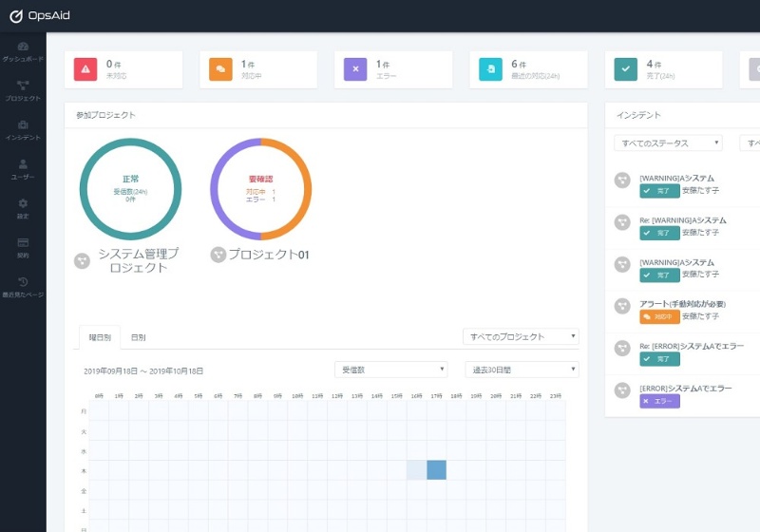760x532 pixels.
Task: Select the 曜日別 tab
Action: tap(100, 337)
